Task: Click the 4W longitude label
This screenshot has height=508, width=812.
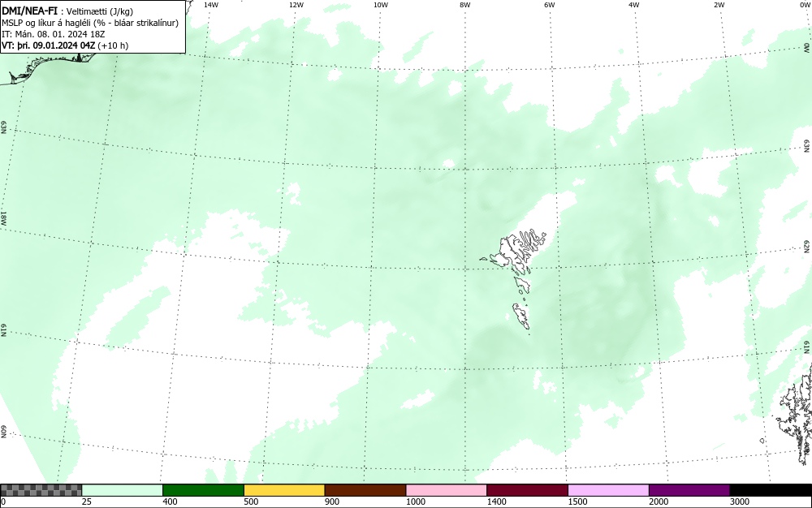Action: pos(634,5)
